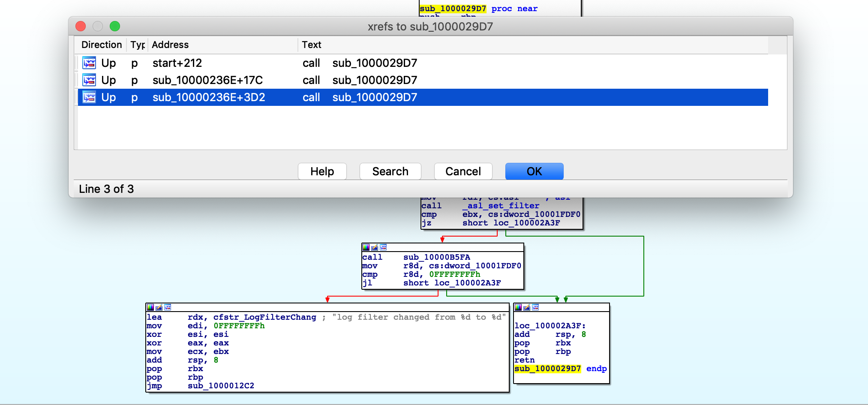Select the sub_10000236E+3D2 address cell
The width and height of the screenshot is (868, 405).
click(x=209, y=97)
